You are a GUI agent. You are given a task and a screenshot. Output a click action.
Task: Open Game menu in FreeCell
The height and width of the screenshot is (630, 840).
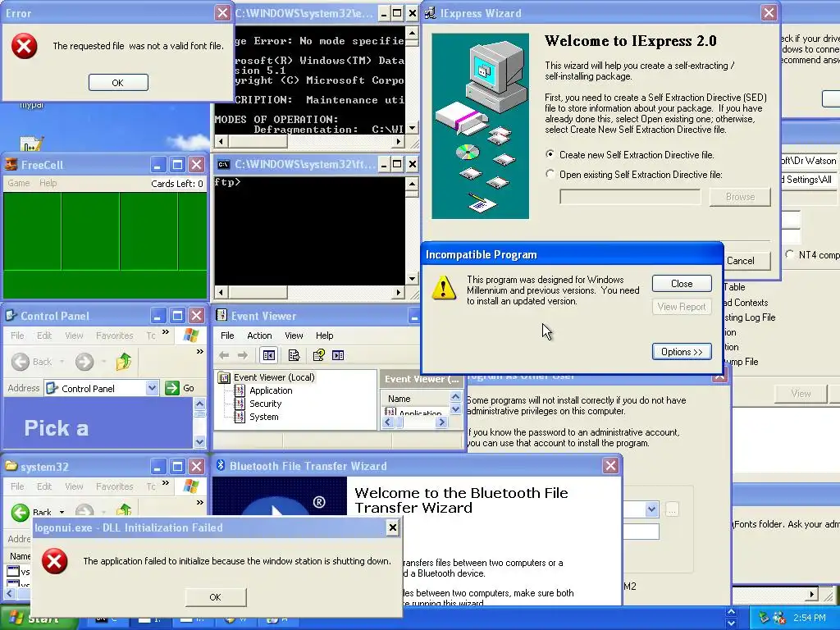pos(19,183)
